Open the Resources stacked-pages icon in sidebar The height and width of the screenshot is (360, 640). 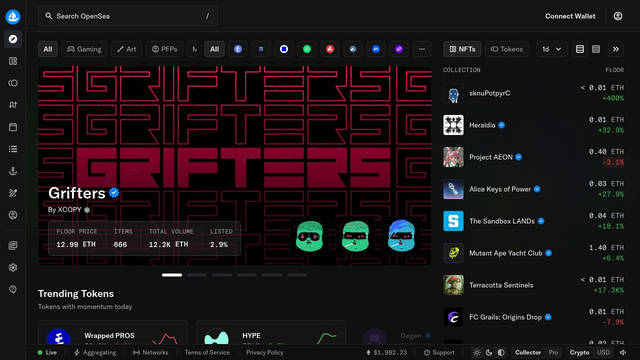(13, 245)
